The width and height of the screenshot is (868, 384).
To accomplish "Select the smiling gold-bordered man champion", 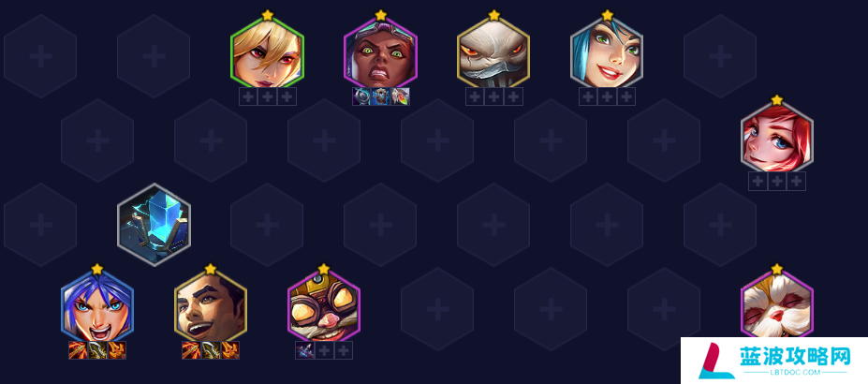I will [x=211, y=306].
